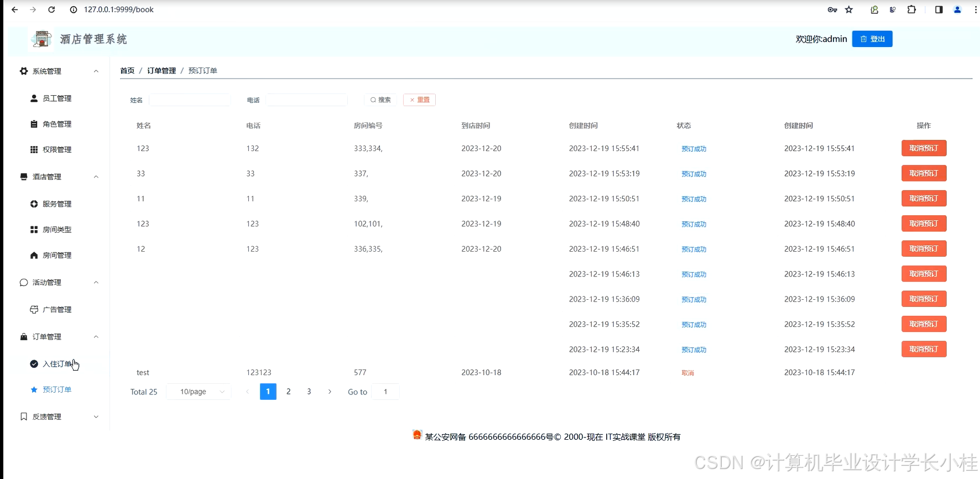Open browser three-dot menu

975,9
